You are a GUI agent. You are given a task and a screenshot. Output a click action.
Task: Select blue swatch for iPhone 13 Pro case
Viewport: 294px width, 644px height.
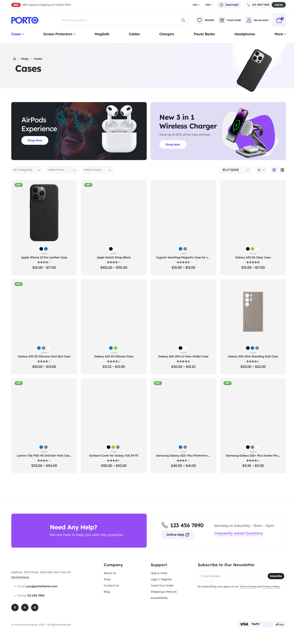pos(46,249)
